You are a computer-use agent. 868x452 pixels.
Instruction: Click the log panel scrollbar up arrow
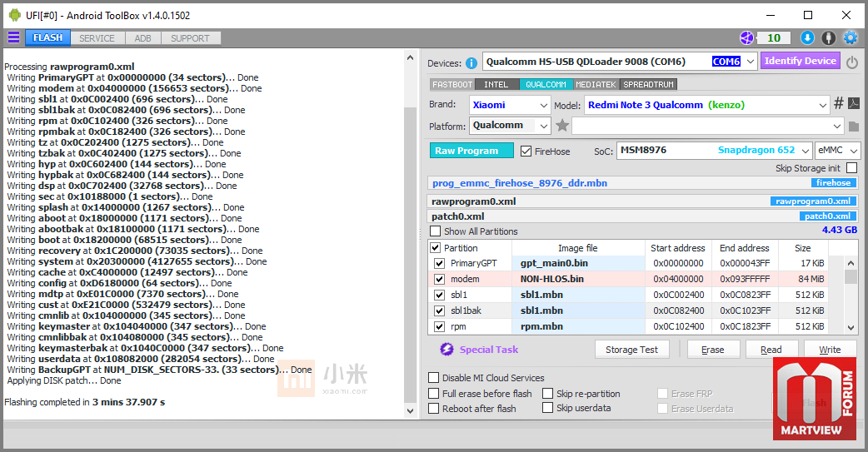(410, 57)
